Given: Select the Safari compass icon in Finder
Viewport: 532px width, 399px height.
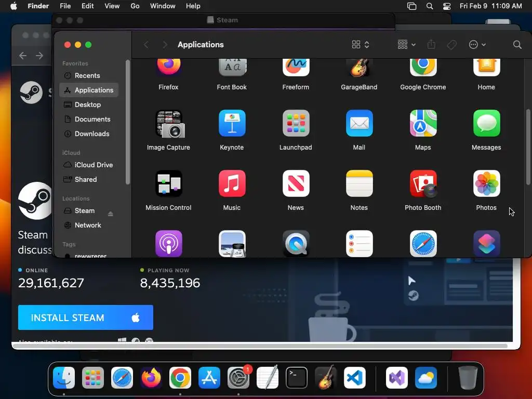Looking at the screenshot, I should pos(423,244).
